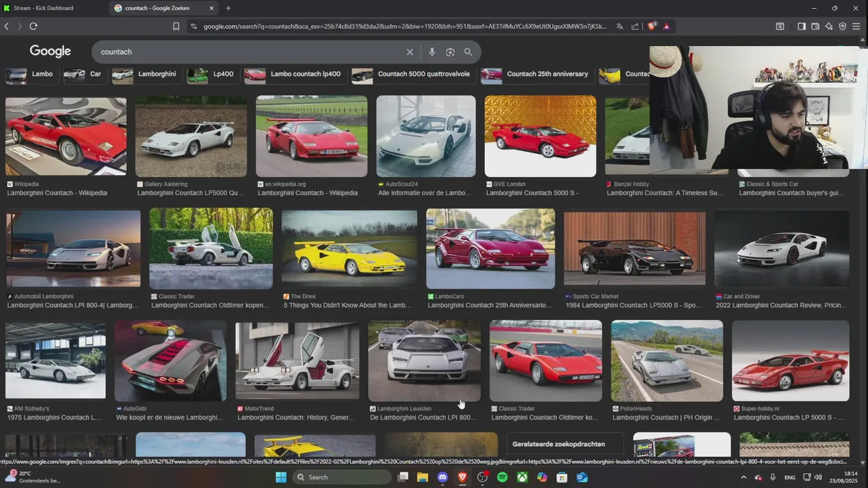Click the Google logo
The width and height of the screenshot is (868, 488).
point(50,52)
